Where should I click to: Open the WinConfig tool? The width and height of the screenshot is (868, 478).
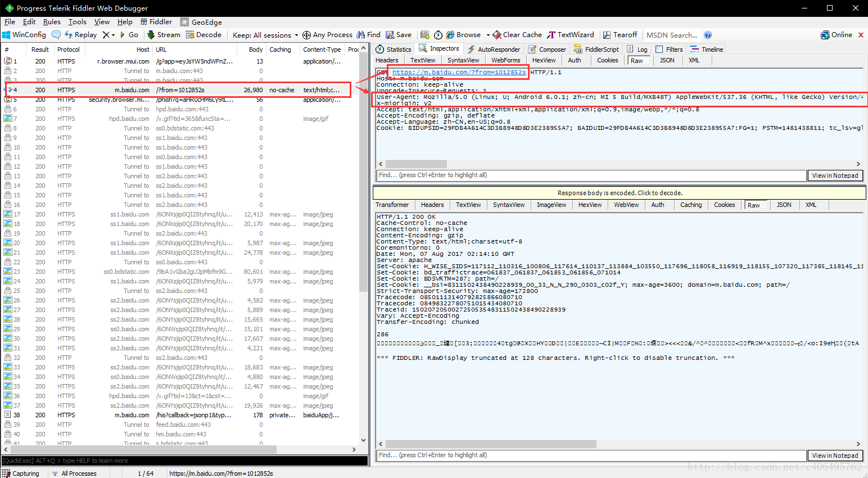pyautogui.click(x=25, y=35)
